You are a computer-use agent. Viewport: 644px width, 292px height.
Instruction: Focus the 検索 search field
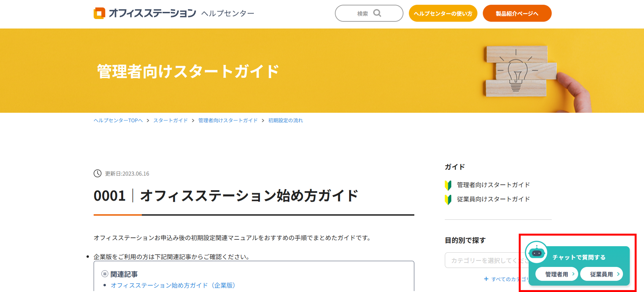click(x=369, y=13)
